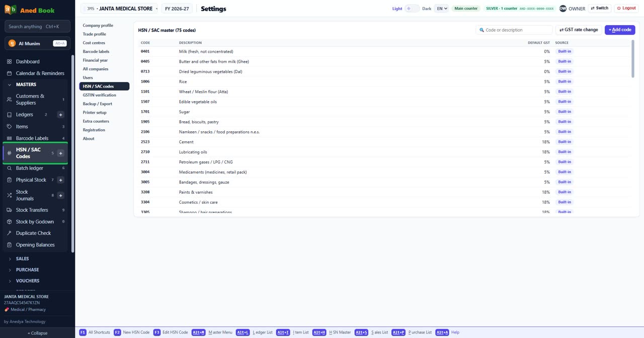Collapse the MASTERS section

point(35,84)
